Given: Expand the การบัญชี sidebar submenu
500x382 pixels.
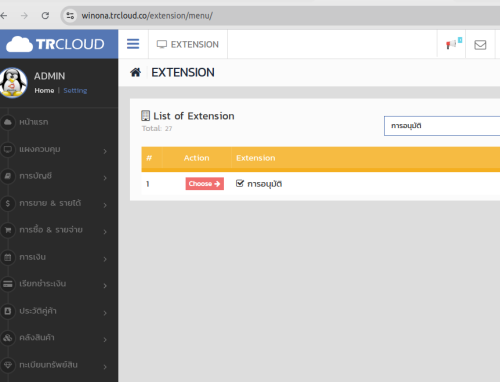Looking at the screenshot, I should coord(105,178).
